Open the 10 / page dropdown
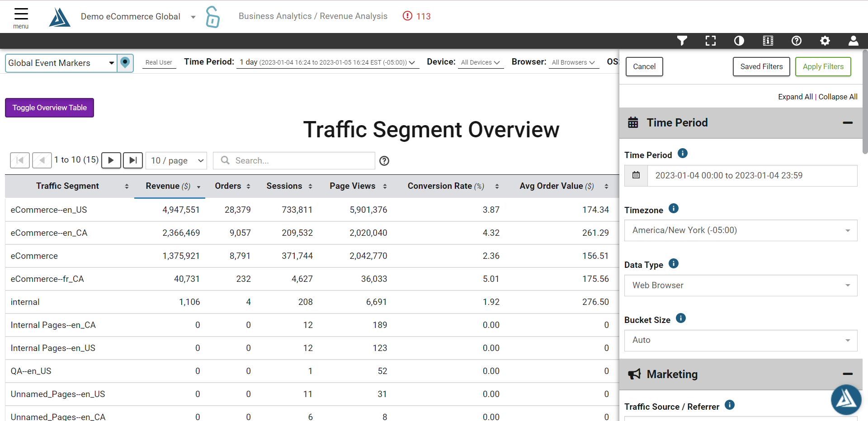The height and width of the screenshot is (421, 868). point(176,160)
